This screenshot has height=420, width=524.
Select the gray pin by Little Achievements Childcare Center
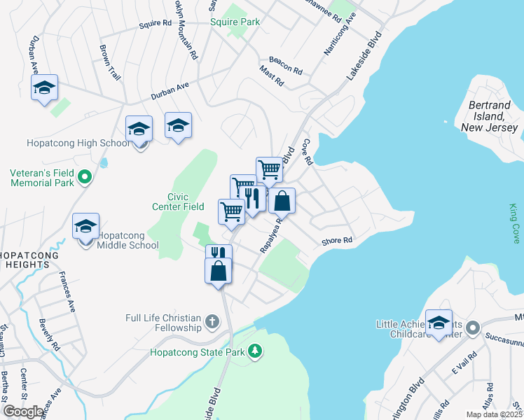473,328
